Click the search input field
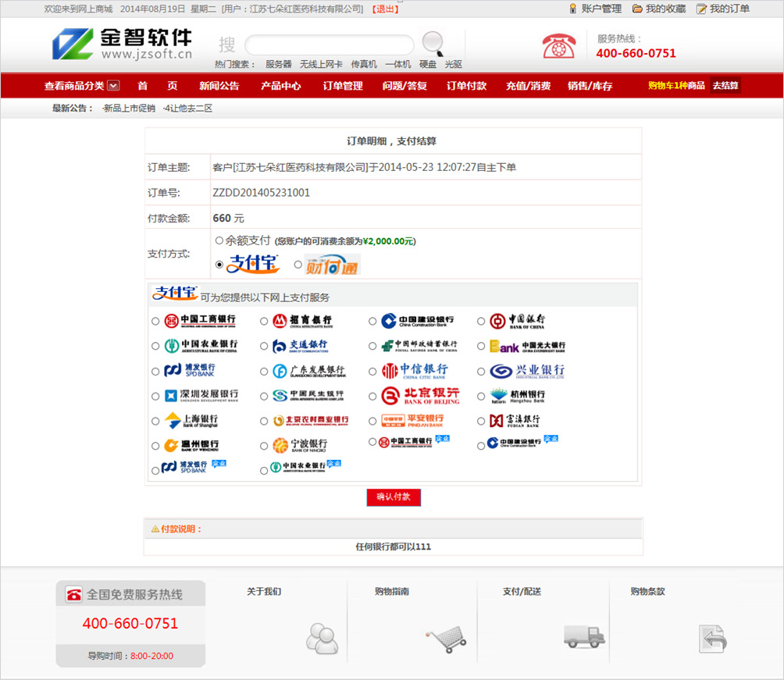This screenshot has height=680, width=784. click(x=329, y=45)
